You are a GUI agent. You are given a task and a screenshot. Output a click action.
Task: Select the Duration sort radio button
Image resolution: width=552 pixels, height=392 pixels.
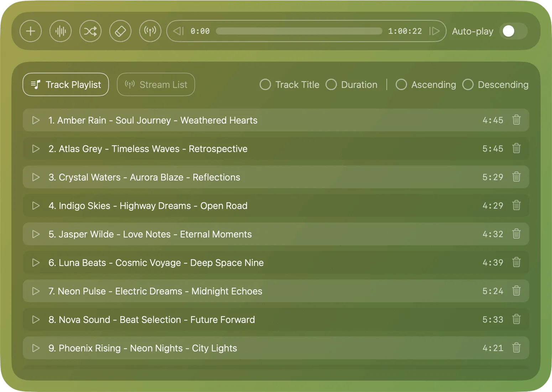pos(331,85)
